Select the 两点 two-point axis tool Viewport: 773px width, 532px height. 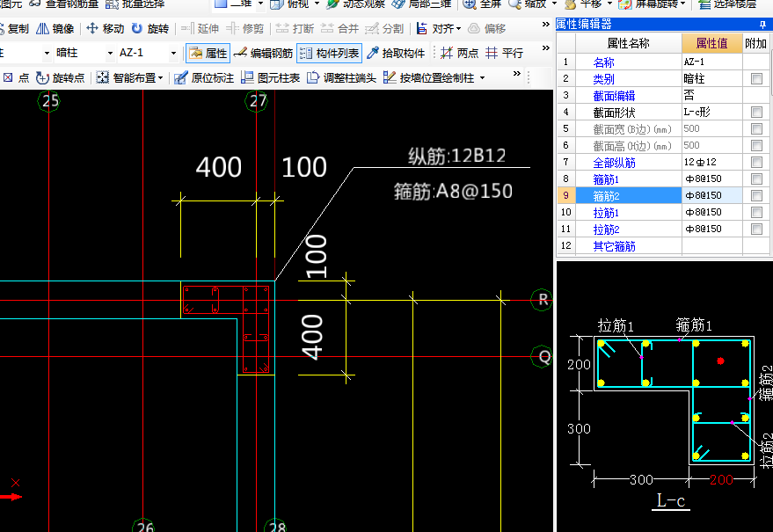point(459,54)
